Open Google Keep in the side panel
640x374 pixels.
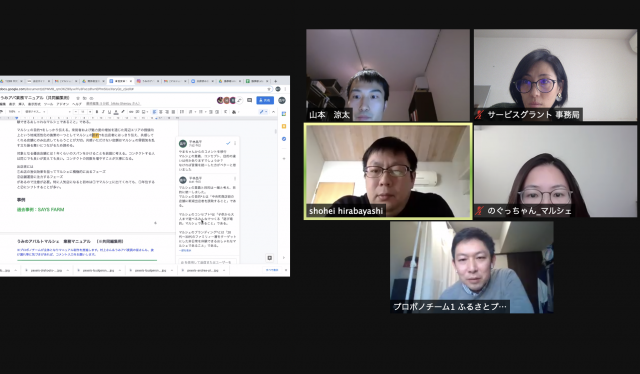coord(284,126)
